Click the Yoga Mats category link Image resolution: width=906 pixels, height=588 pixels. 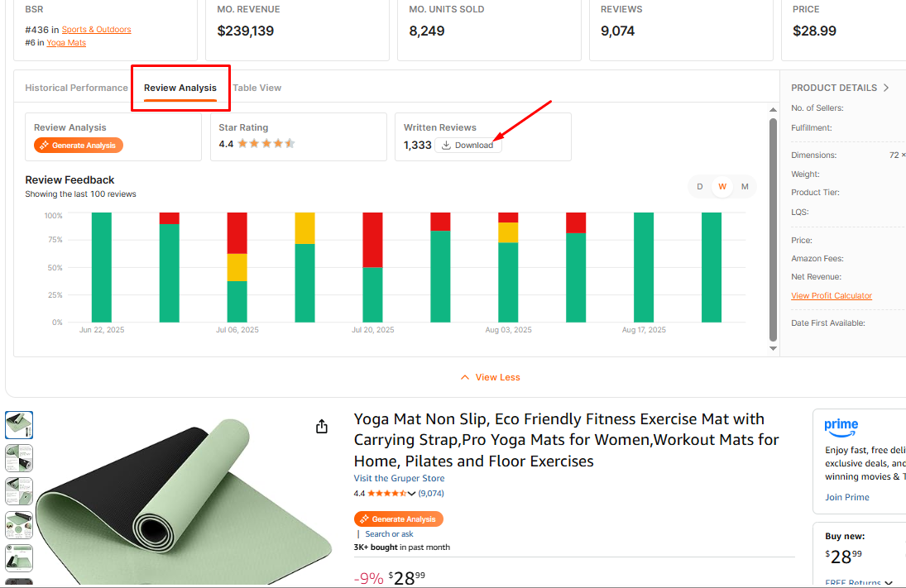coord(66,43)
